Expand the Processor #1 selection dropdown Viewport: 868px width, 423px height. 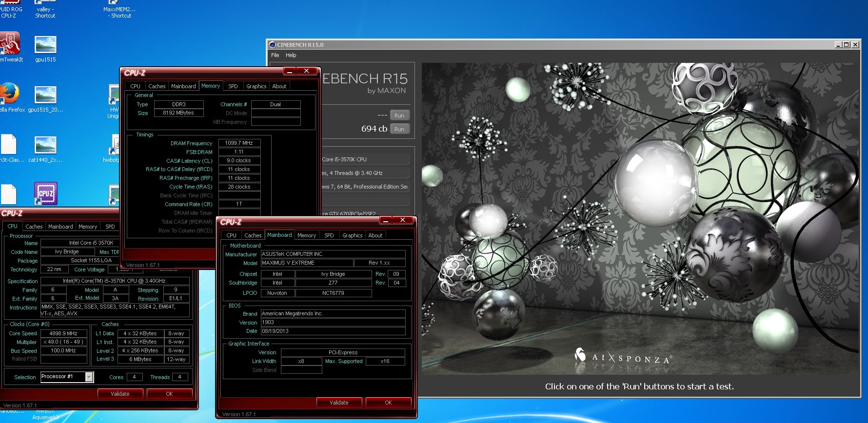pyautogui.click(x=89, y=377)
